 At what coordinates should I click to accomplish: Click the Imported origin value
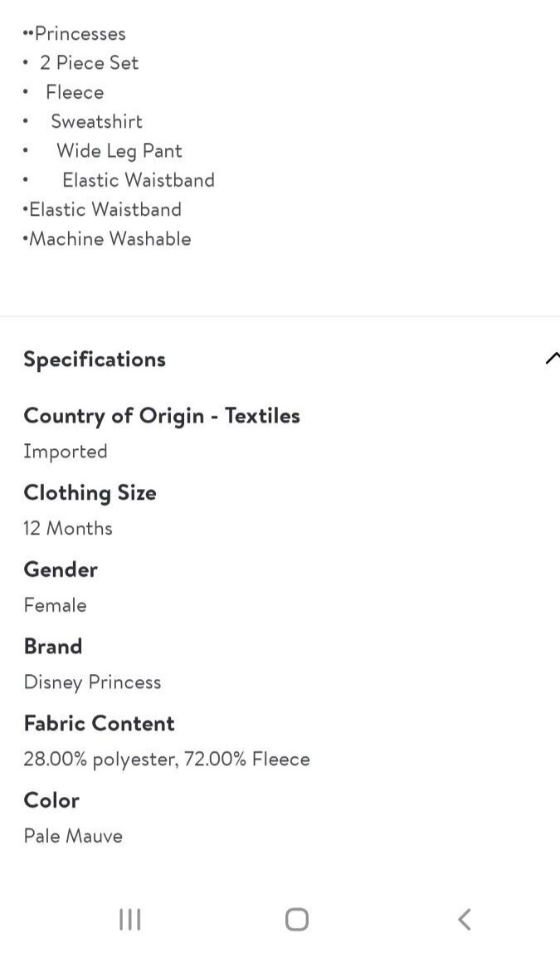(66, 452)
